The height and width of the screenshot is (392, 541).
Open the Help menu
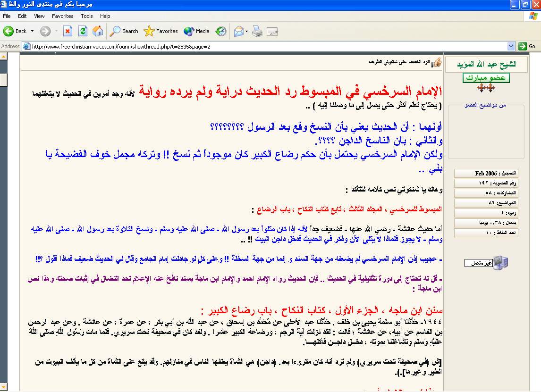[x=105, y=16]
